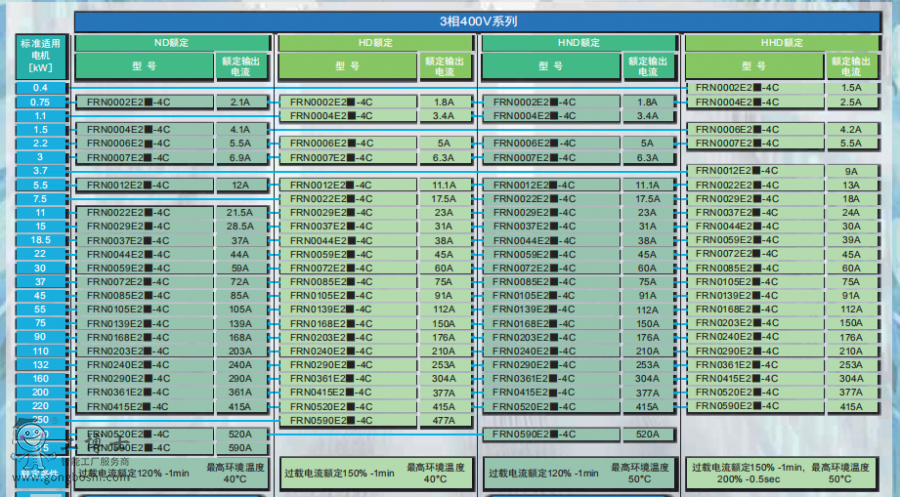Select the 0.4 kW row label
The image size is (900, 497).
tap(40, 88)
